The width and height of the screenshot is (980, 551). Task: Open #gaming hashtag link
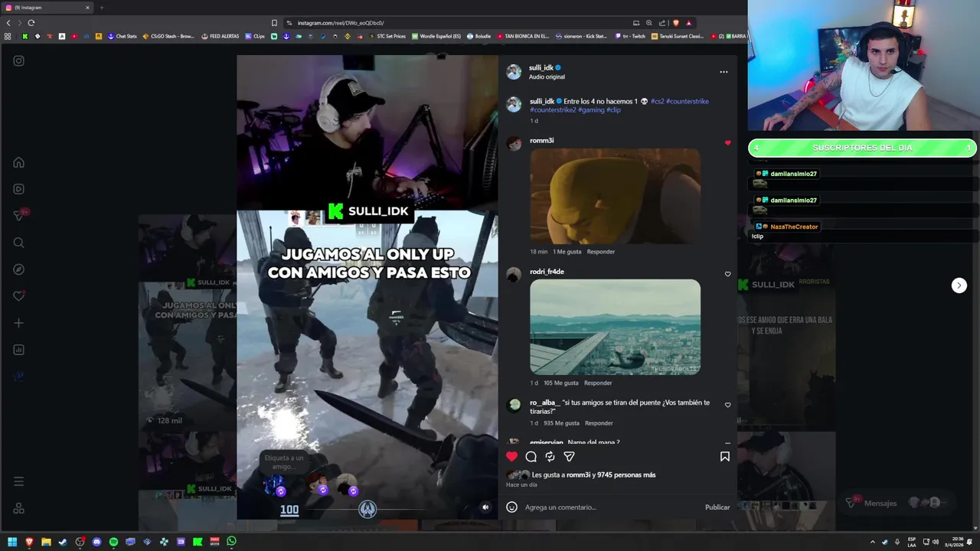591,110
